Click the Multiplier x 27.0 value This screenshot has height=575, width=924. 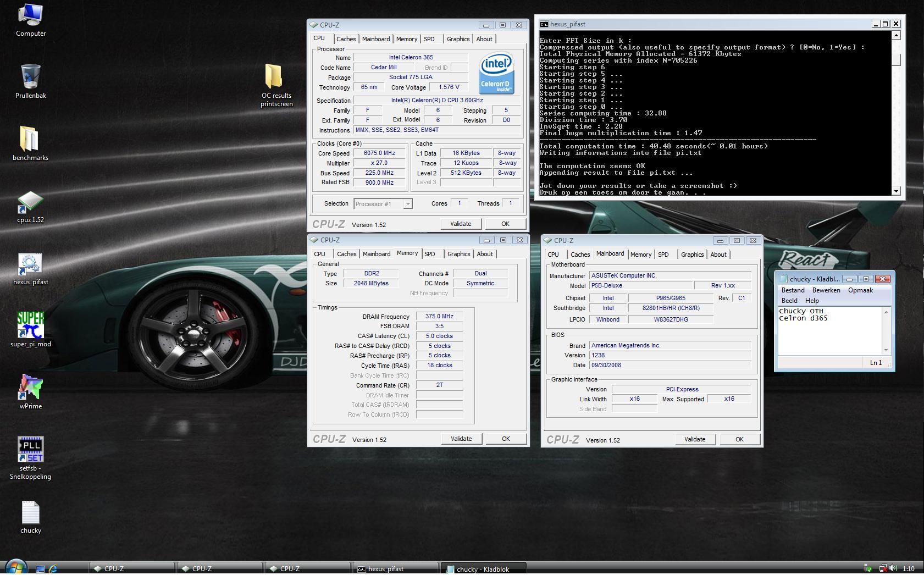pyautogui.click(x=379, y=163)
